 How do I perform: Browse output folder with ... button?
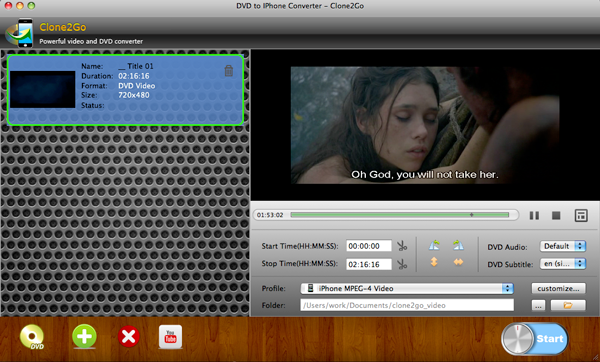[x=538, y=305]
